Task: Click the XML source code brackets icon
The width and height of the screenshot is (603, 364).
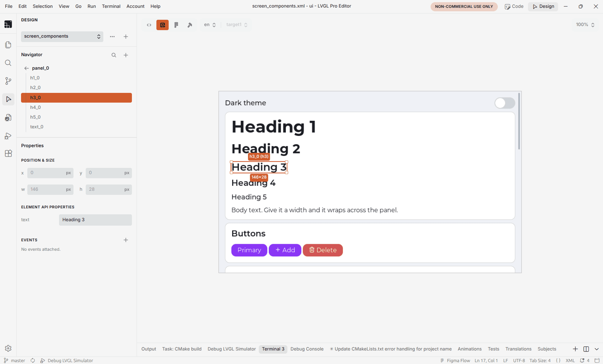Action: 149,25
